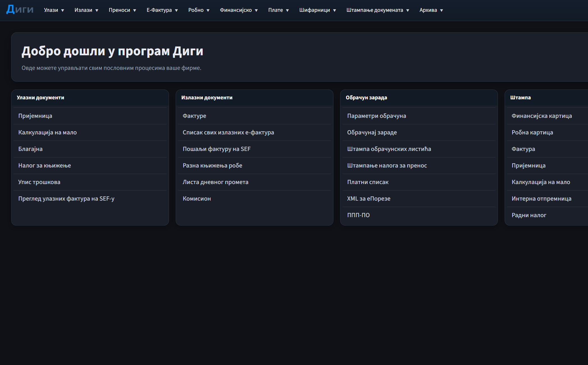Select Комисион entry
The image size is (588, 365).
255,199
